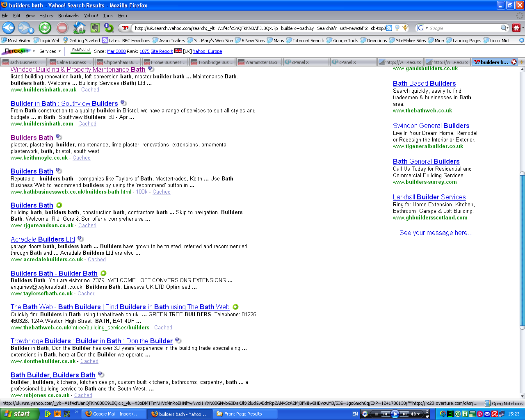The image size is (525, 420).
Task: Click the UK flag icon in Netcraft toolbar
Action: pos(178,51)
